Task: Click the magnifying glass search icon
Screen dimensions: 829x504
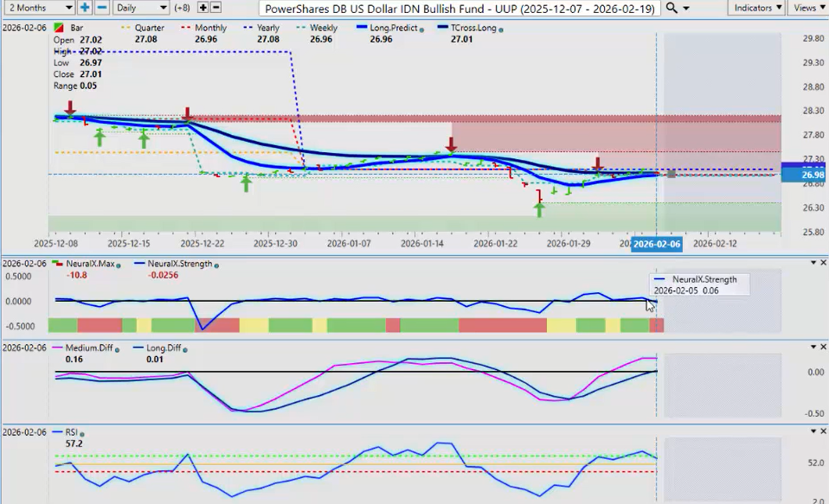Action: coord(672,8)
